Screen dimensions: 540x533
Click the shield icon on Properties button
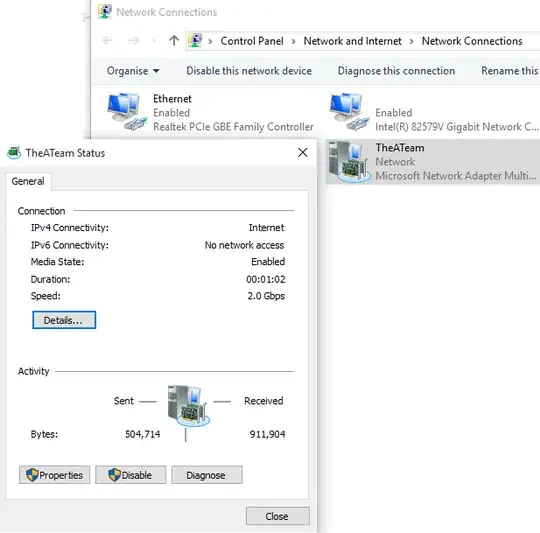tap(32, 475)
